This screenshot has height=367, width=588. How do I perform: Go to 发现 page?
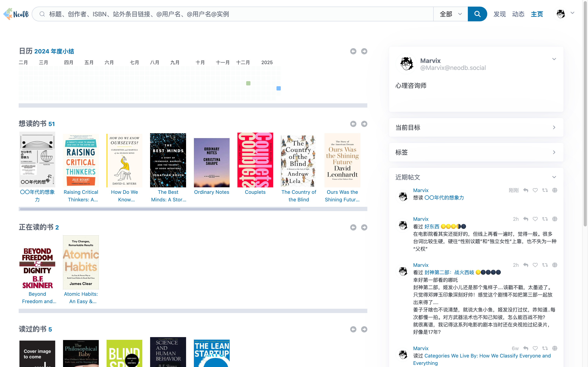coord(499,14)
